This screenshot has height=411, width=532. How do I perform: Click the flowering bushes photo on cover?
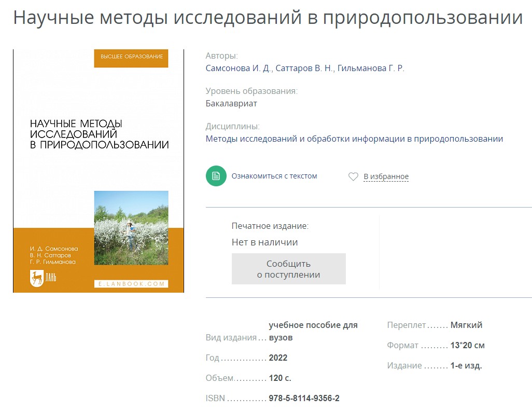tap(131, 228)
